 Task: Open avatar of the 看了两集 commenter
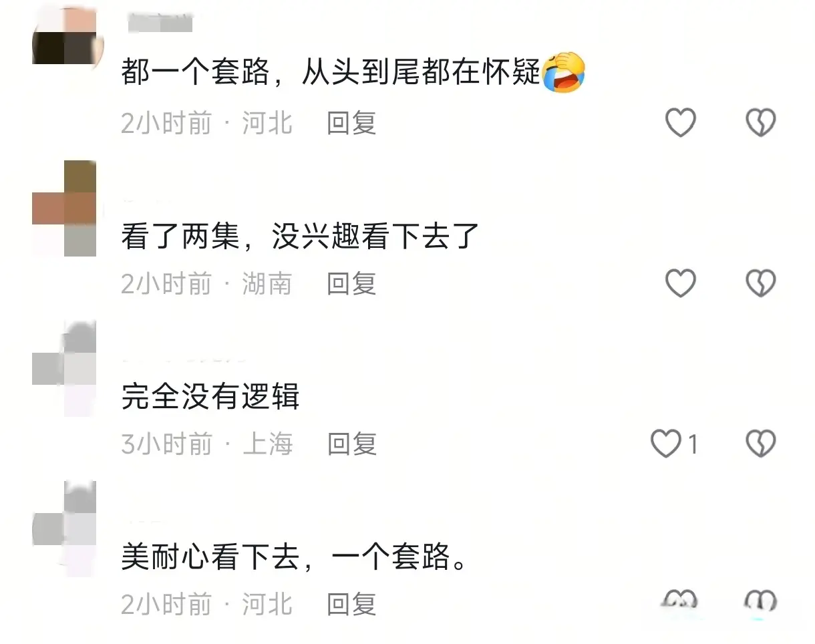[x=65, y=208]
